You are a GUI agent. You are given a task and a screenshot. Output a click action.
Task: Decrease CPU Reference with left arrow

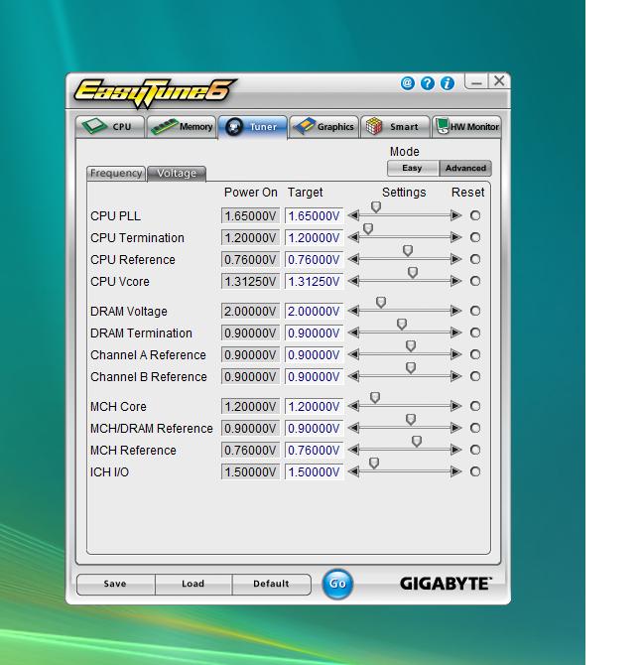pyautogui.click(x=353, y=259)
